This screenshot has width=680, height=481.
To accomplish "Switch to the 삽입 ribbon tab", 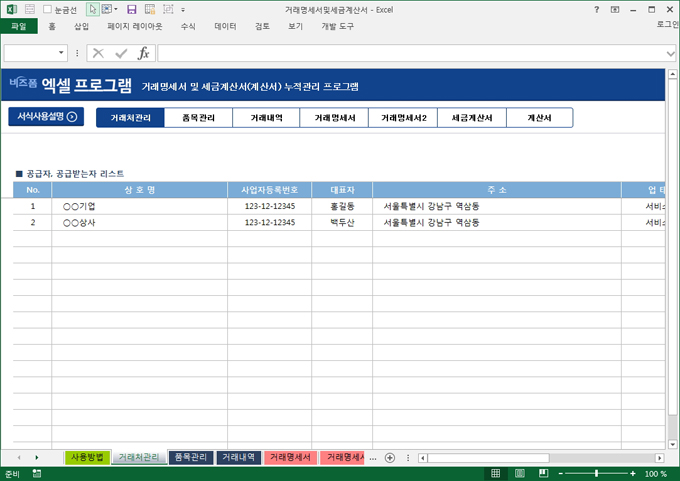I will click(81, 26).
